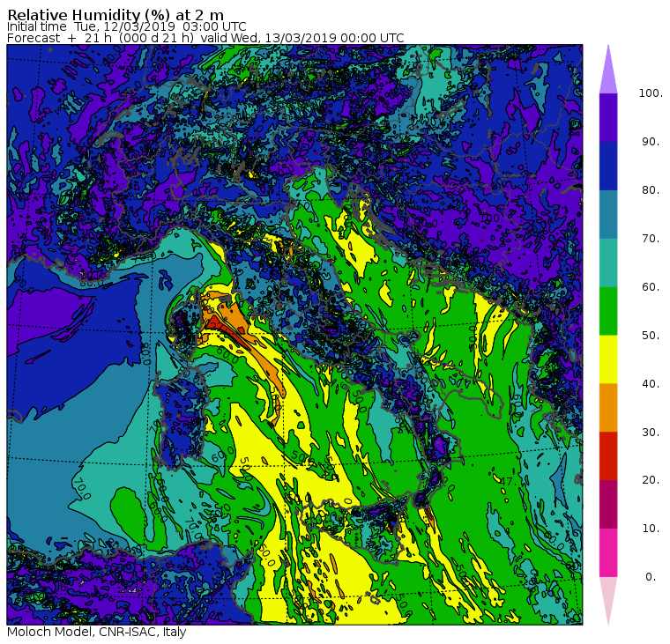Click the "30." colorbar label
Image resolution: width=670 pixels, height=644 pixels.
[651, 433]
